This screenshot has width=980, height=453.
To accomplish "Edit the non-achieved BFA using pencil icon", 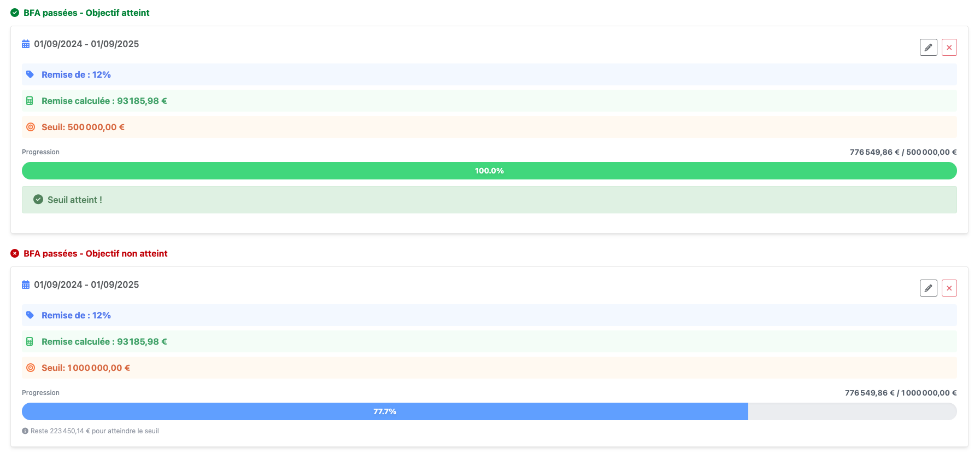I will (x=928, y=288).
